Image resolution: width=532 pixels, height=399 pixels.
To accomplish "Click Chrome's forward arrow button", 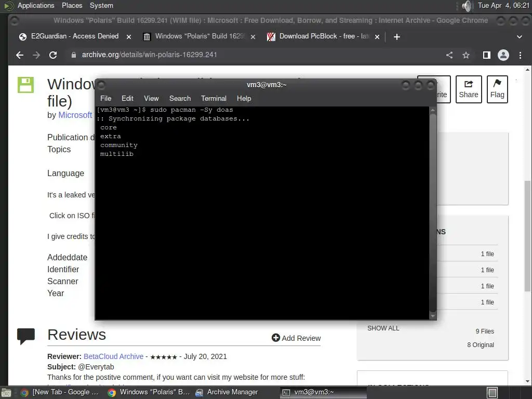I will click(36, 55).
